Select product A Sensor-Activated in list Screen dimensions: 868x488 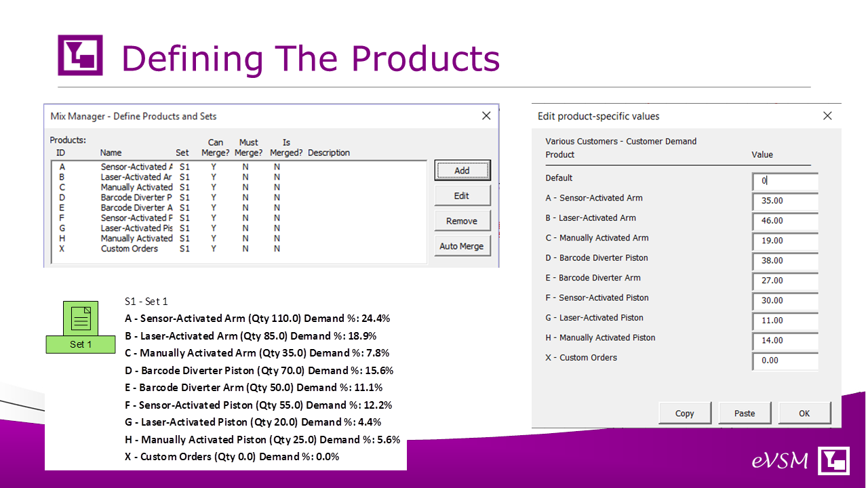click(x=136, y=167)
